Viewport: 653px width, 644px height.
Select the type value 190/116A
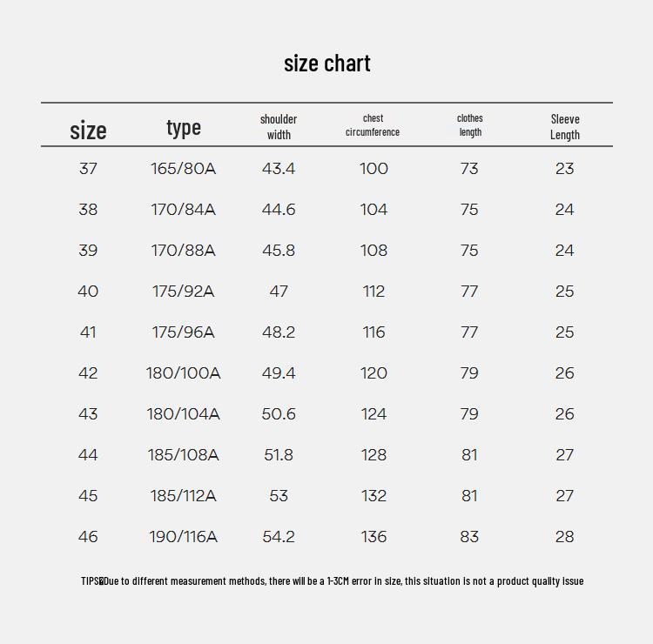point(183,537)
